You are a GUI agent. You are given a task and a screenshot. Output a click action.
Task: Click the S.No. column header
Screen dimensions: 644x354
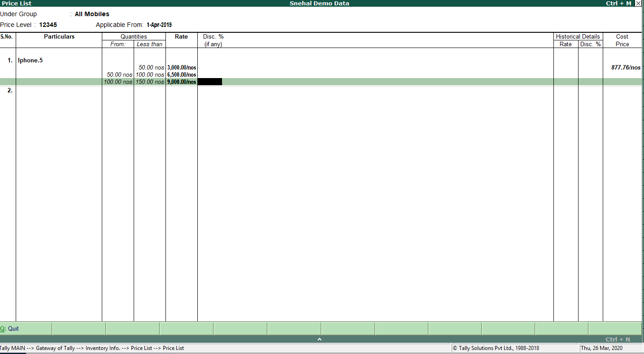(6, 36)
